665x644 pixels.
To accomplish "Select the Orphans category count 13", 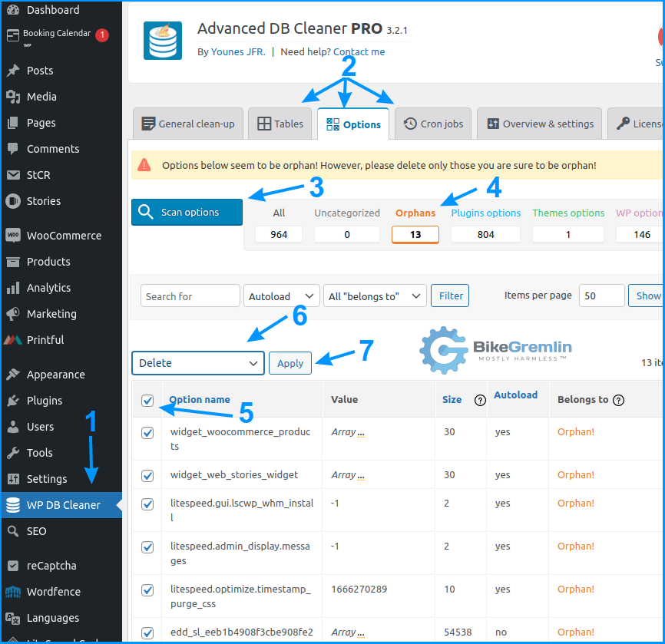I will pyautogui.click(x=415, y=234).
